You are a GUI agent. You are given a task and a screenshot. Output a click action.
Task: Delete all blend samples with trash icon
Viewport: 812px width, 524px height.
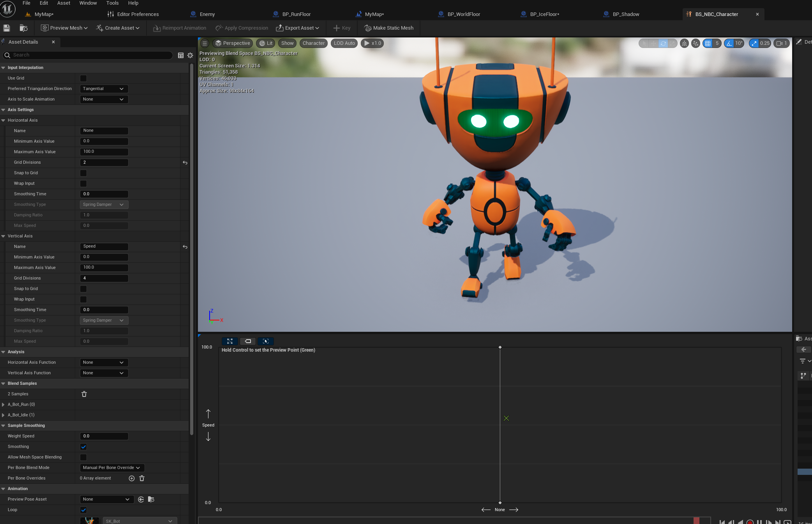[x=84, y=394]
